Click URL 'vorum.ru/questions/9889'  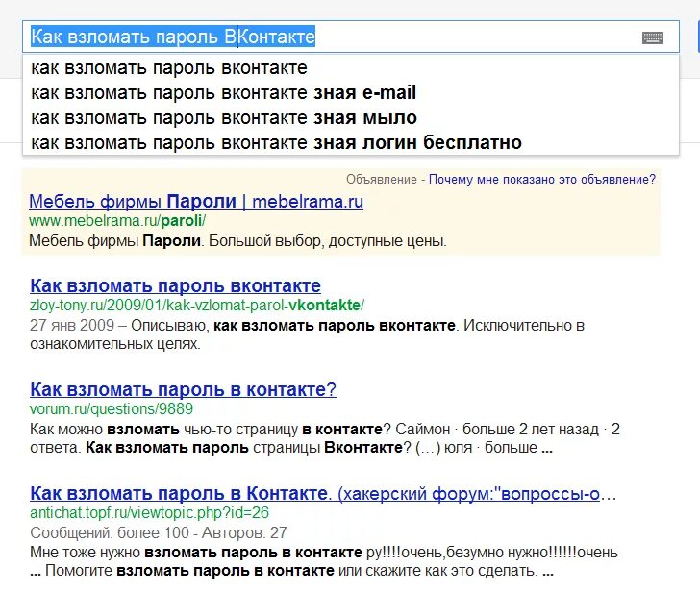point(112,408)
